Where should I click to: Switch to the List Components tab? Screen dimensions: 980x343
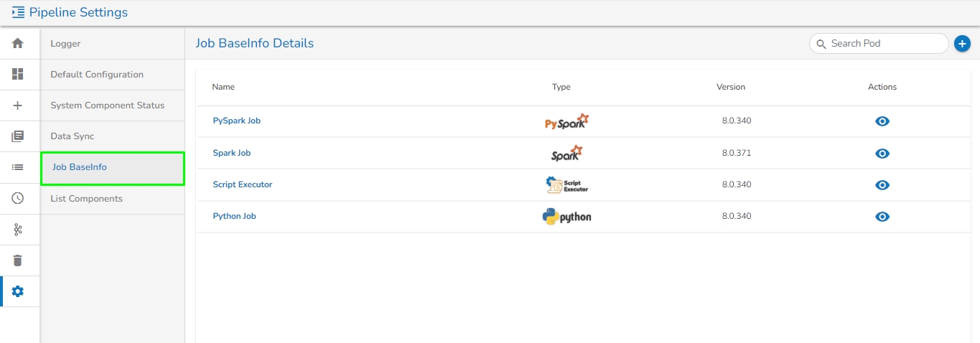(x=86, y=199)
